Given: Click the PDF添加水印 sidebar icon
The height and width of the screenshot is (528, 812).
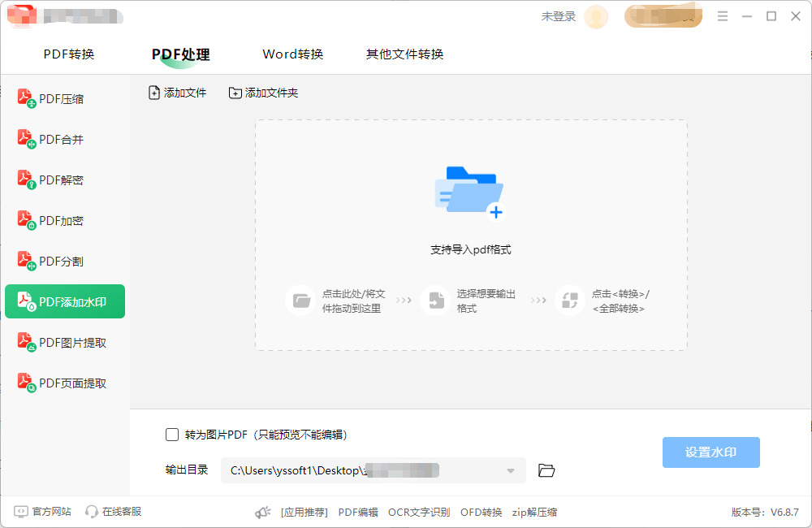Looking at the screenshot, I should [x=27, y=301].
